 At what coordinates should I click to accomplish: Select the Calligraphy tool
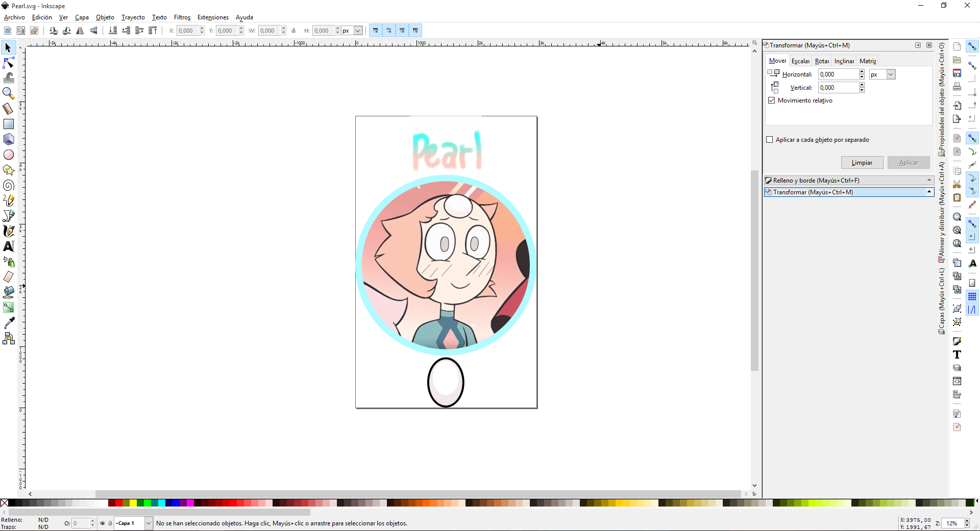(x=8, y=231)
